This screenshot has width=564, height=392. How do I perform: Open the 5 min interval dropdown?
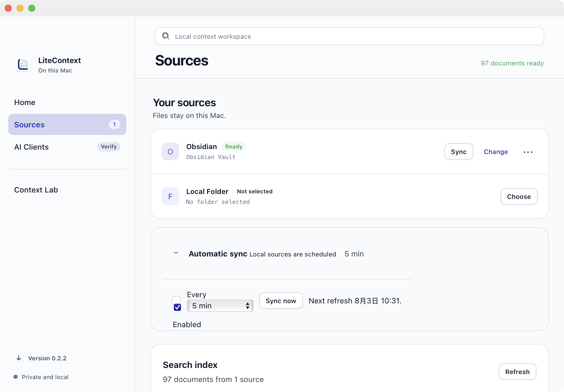pyautogui.click(x=220, y=306)
